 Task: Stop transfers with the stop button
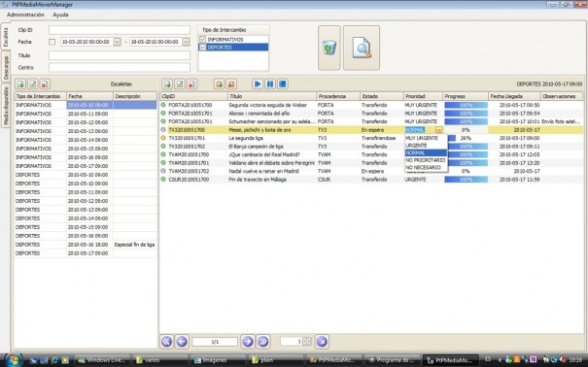[283, 83]
